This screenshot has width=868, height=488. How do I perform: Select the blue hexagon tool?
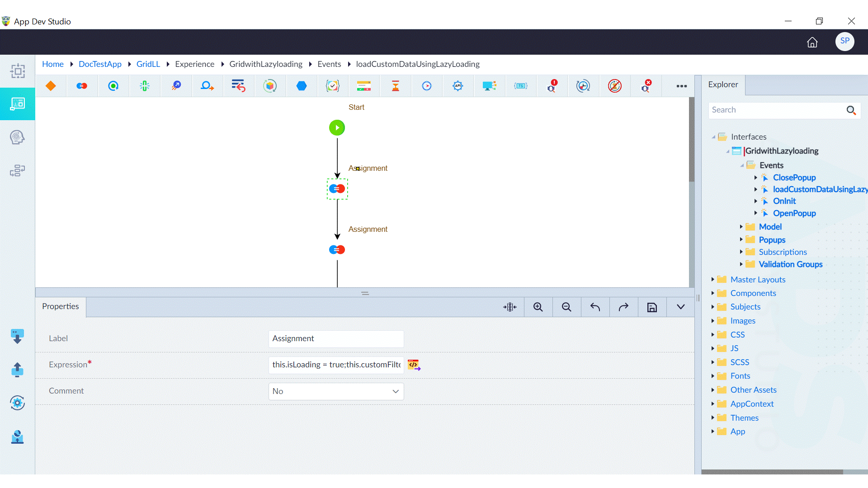[x=302, y=86]
